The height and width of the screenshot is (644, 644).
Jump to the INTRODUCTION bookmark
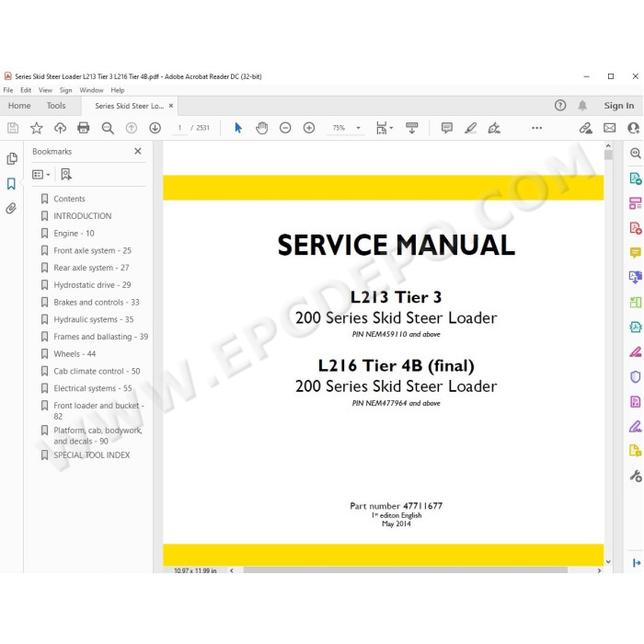[x=83, y=216]
